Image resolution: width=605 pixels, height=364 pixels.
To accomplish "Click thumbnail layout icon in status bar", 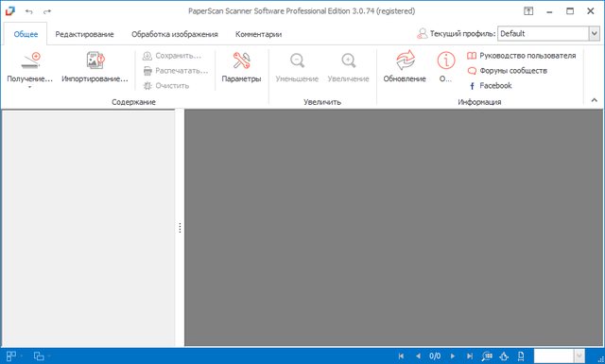I will tap(11, 355).
